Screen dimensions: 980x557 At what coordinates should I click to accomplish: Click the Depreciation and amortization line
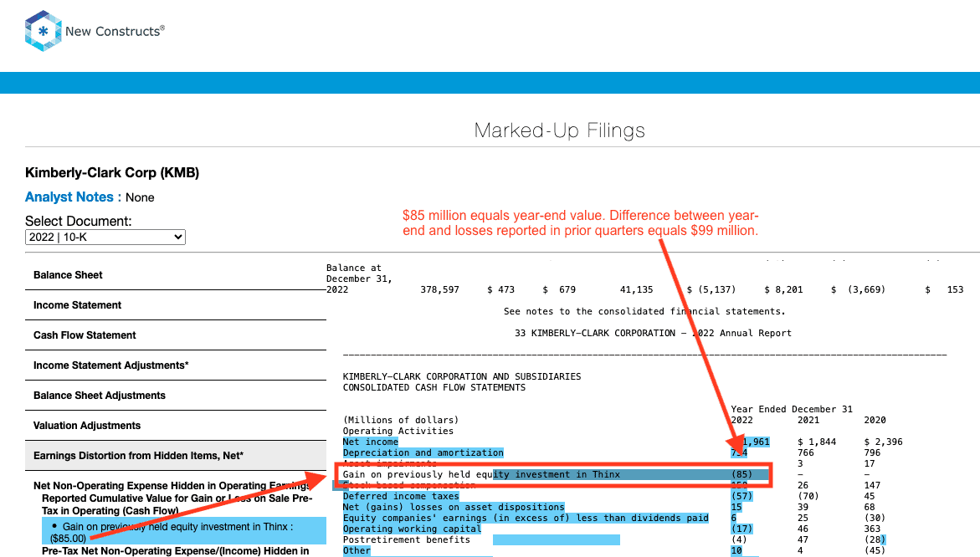[423, 452]
